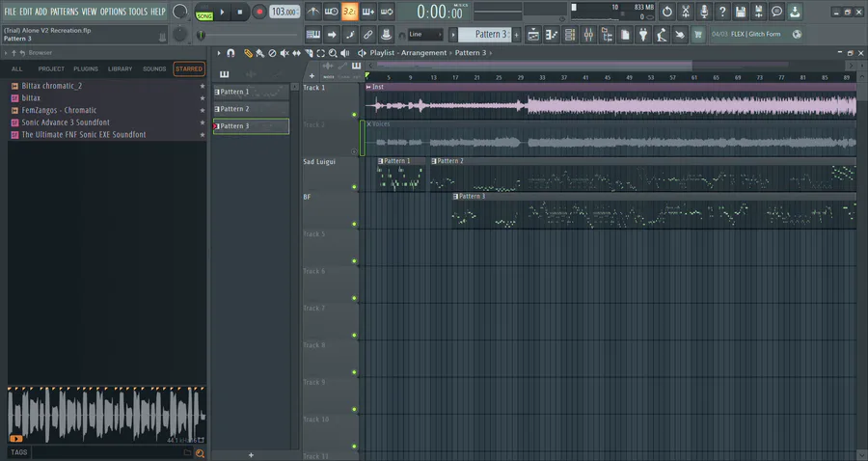Viewport: 868px width, 461px height.
Task: Add new pattern with plus button in toolbar
Action: pyautogui.click(x=516, y=35)
